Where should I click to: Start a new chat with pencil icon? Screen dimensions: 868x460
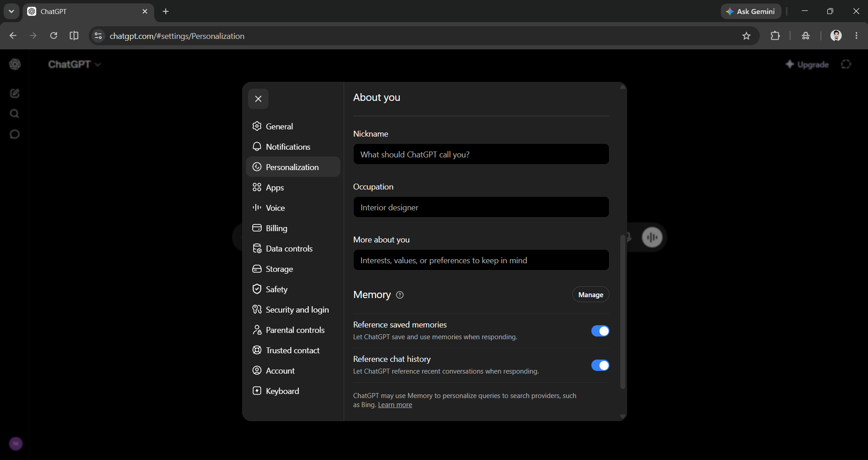pos(15,93)
